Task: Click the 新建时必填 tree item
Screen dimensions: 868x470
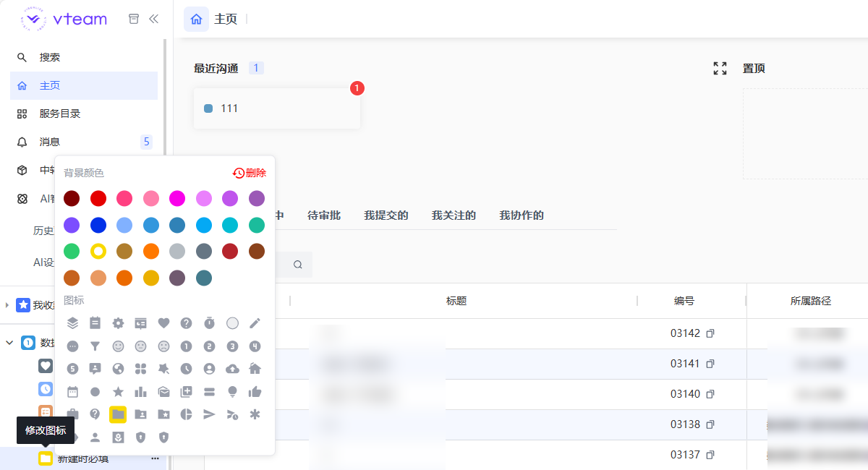Action: point(83,458)
